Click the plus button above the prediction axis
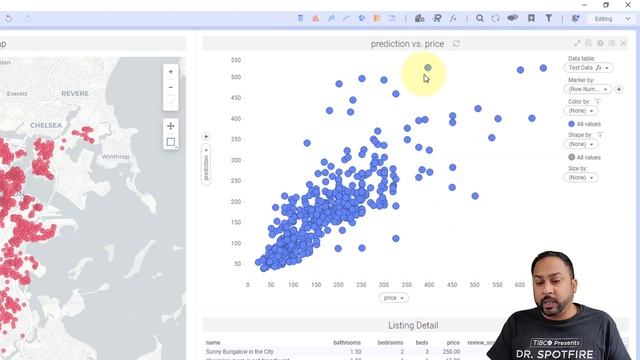640x360 pixels. coord(206,136)
